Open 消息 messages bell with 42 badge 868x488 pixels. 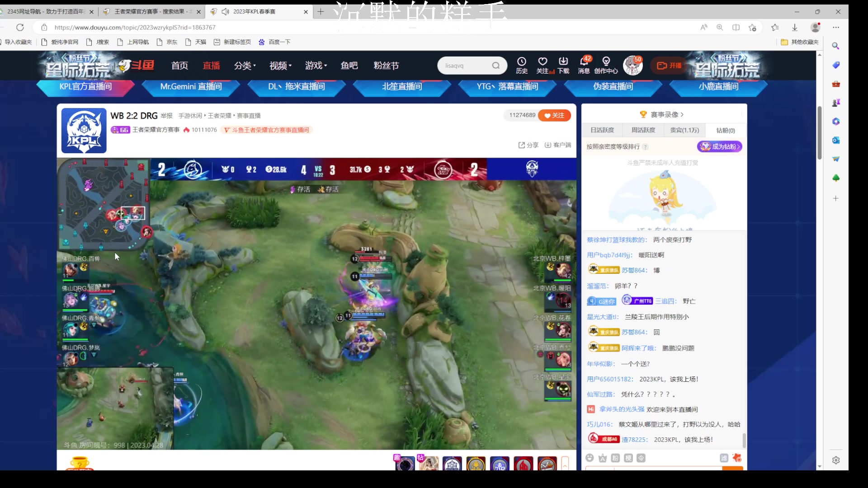(x=584, y=61)
